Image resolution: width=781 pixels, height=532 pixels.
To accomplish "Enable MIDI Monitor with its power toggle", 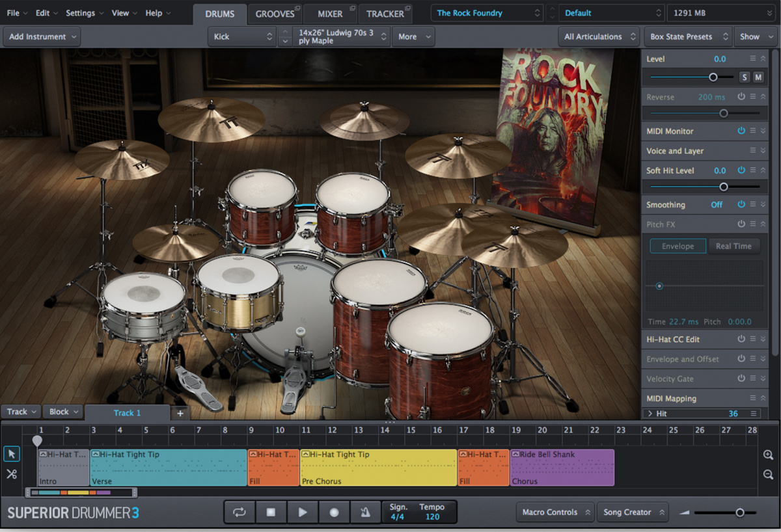I will coord(742,131).
